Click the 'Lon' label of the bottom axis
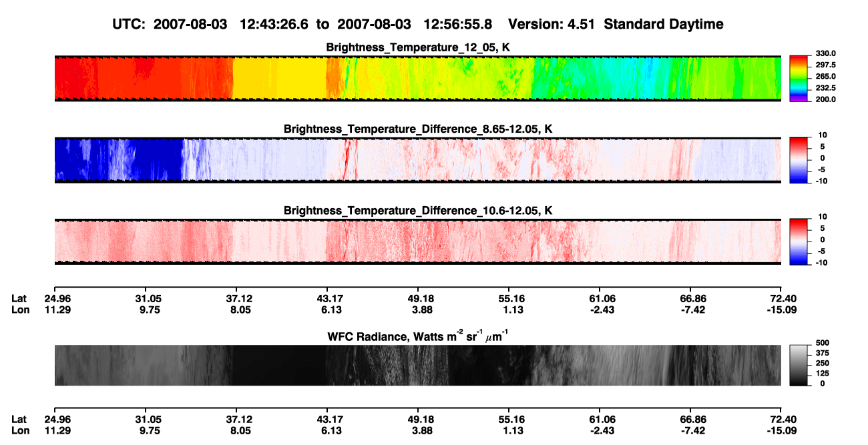Image resolution: width=868 pixels, height=445 pixels. [19, 430]
